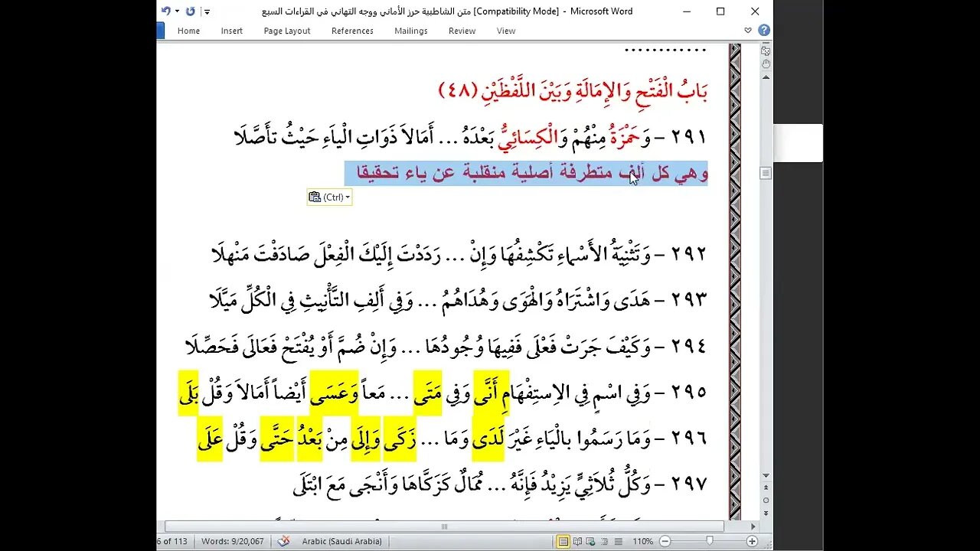Open the Home ribbon tab
980x551 pixels.
[188, 31]
